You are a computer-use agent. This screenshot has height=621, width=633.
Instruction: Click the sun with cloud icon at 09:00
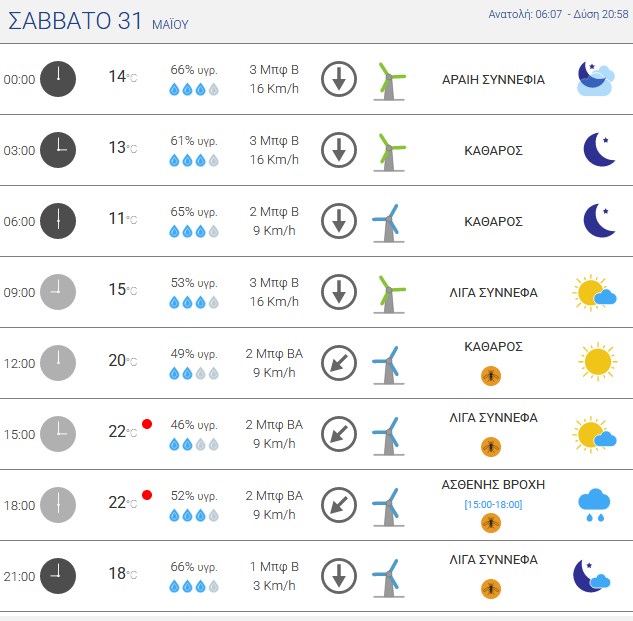tap(595, 292)
